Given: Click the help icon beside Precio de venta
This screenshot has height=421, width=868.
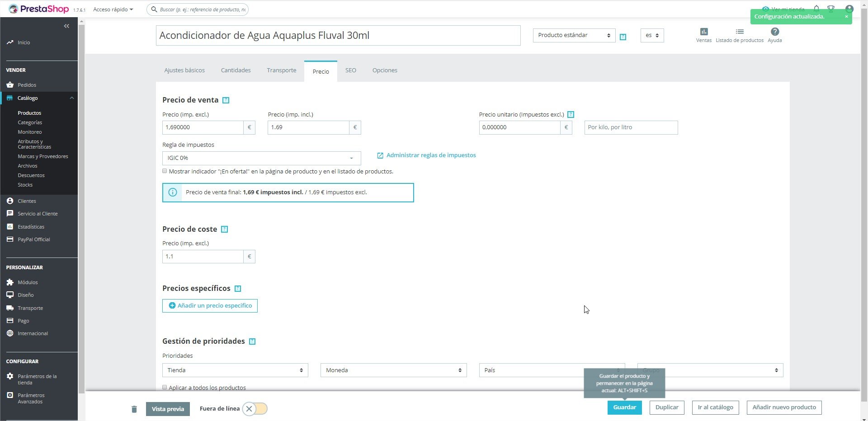Looking at the screenshot, I should [x=226, y=100].
